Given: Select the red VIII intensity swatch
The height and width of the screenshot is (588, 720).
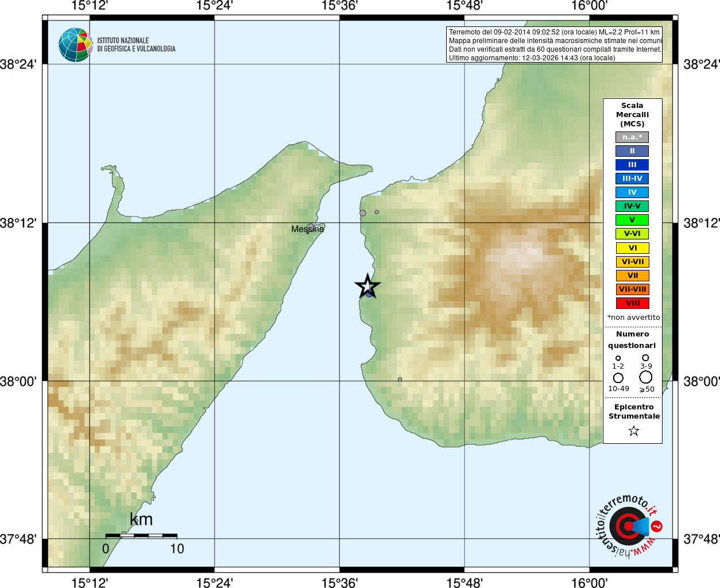Looking at the screenshot, I should coord(632,303).
